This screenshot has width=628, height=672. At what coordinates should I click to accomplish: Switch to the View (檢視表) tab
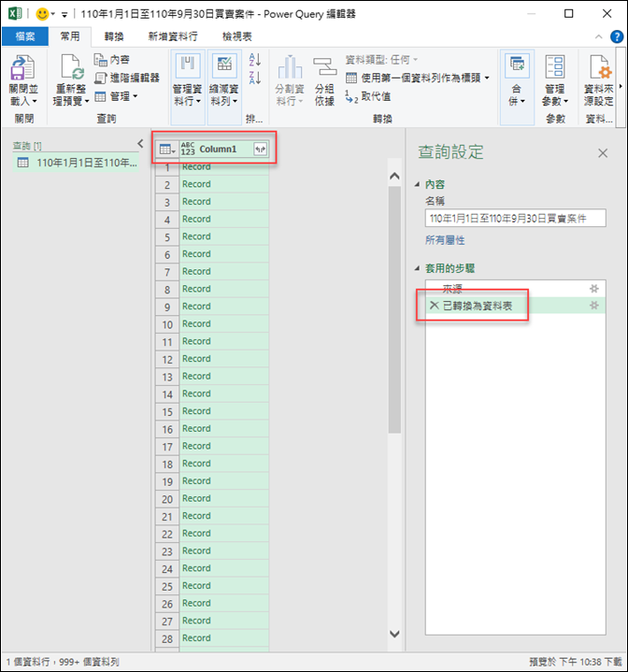tap(236, 36)
